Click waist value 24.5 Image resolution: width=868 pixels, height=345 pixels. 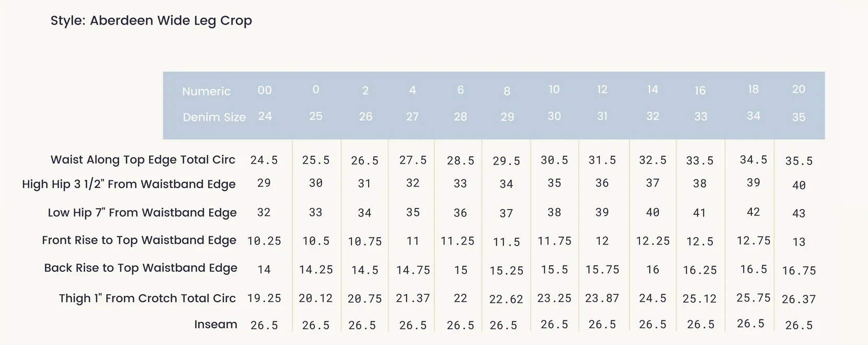[x=264, y=160]
